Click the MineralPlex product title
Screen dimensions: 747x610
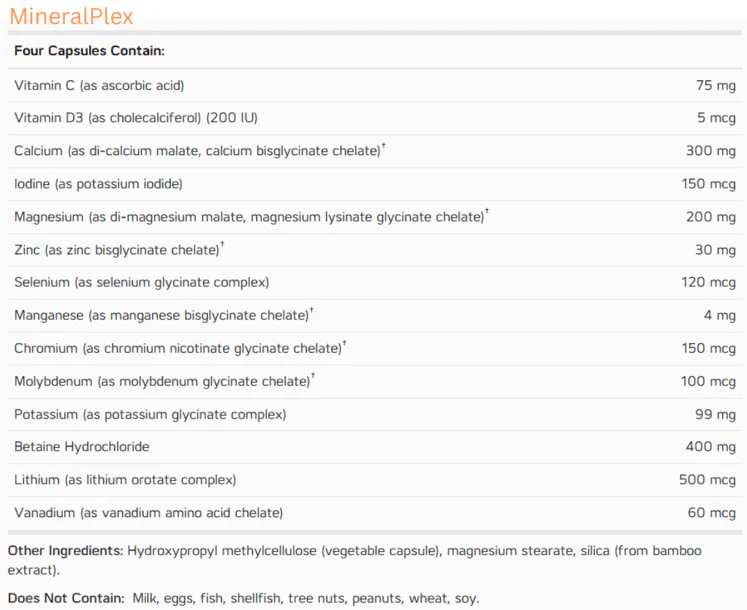click(71, 17)
